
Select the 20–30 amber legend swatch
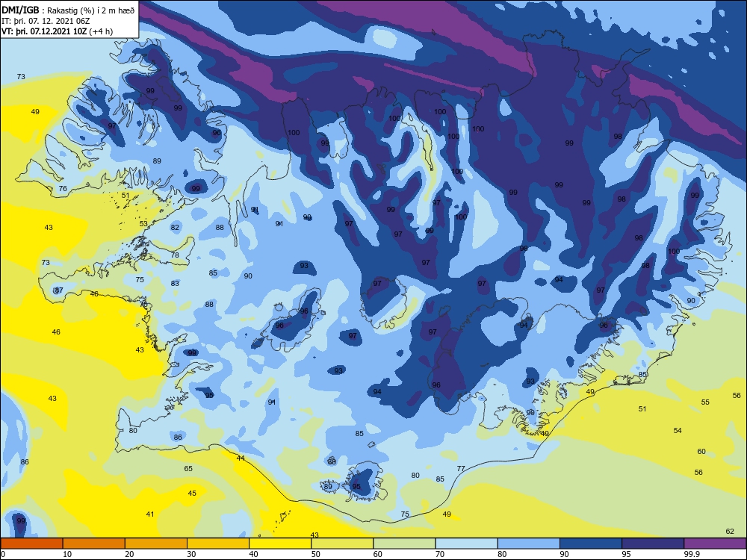tap(156, 544)
